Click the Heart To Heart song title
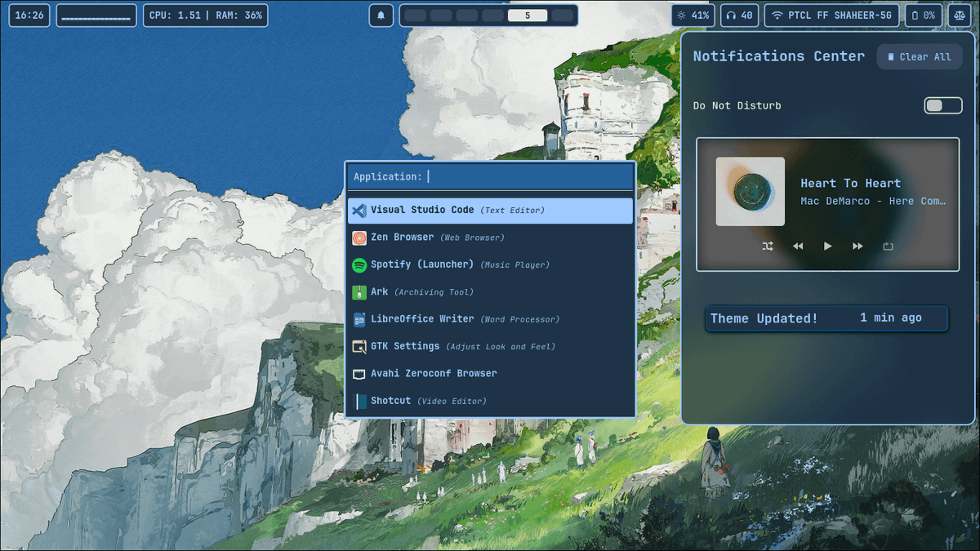Screen dimensions: 980x551 [x=851, y=184]
